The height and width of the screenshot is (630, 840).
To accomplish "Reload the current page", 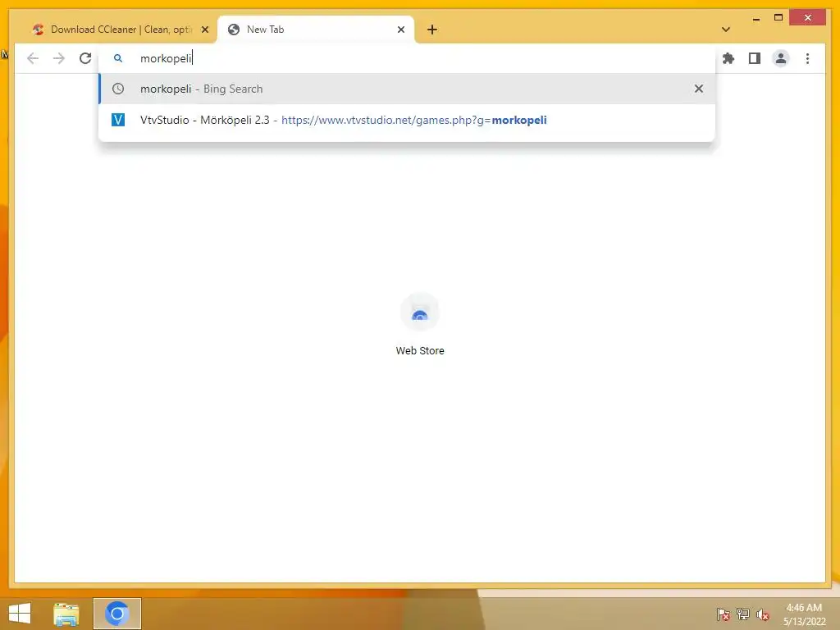I will (x=85, y=58).
